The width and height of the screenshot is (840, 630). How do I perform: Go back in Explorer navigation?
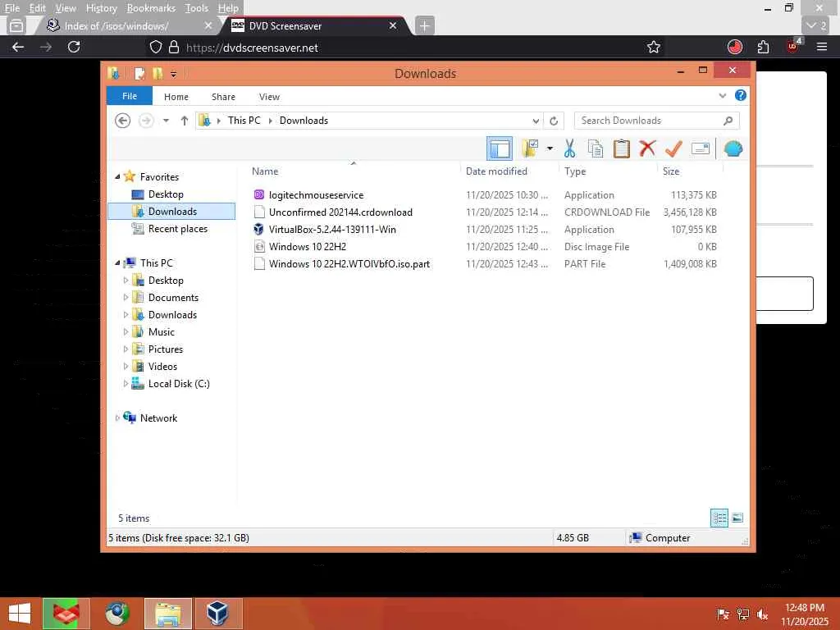pyautogui.click(x=123, y=121)
